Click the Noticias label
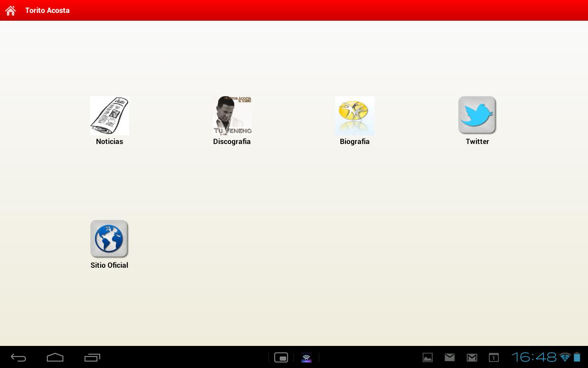 point(109,142)
